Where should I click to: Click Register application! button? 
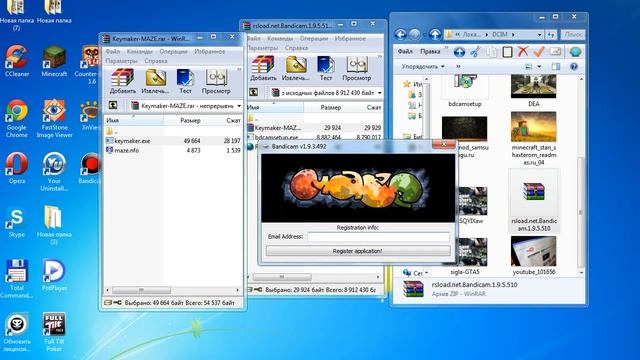tap(358, 251)
